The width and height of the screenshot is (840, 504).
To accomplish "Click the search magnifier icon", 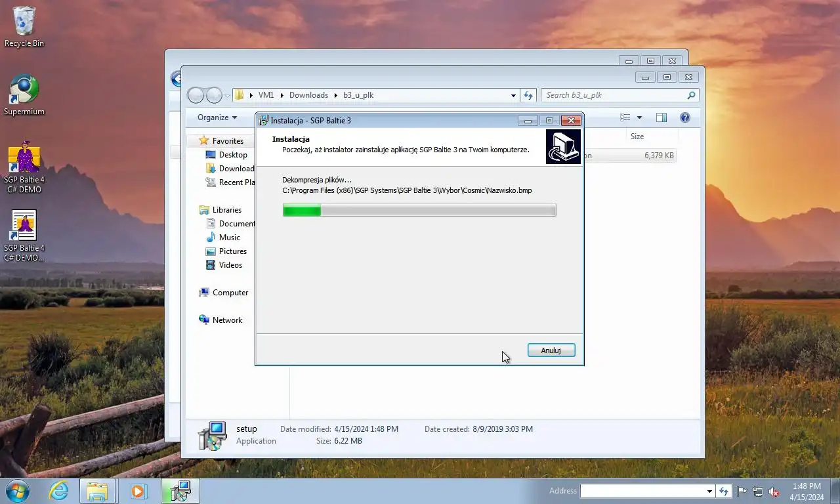I will click(x=691, y=95).
